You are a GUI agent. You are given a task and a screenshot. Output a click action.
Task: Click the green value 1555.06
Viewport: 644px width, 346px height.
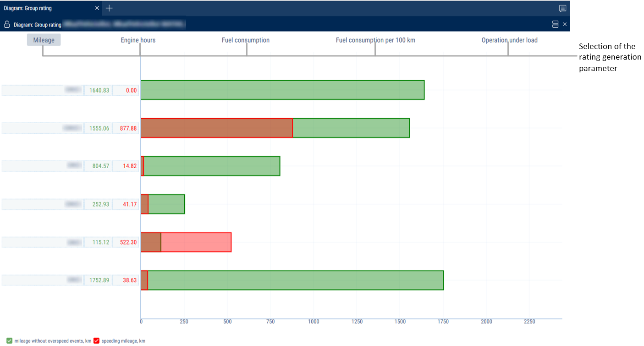click(98, 128)
